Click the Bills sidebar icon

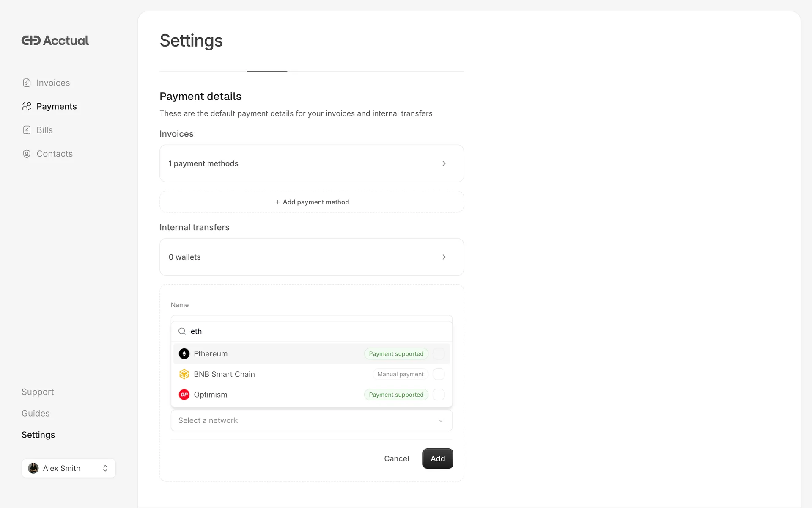(27, 130)
